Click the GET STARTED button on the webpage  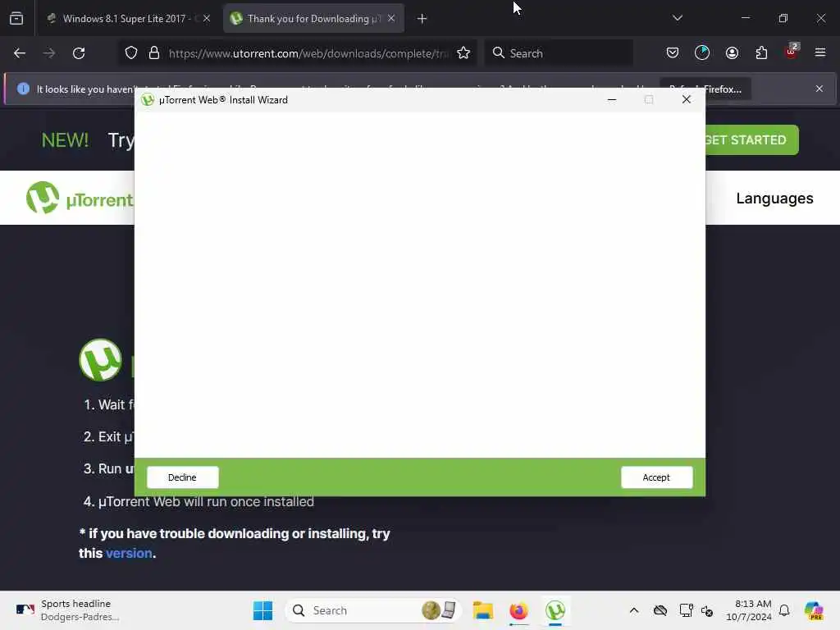point(751,139)
